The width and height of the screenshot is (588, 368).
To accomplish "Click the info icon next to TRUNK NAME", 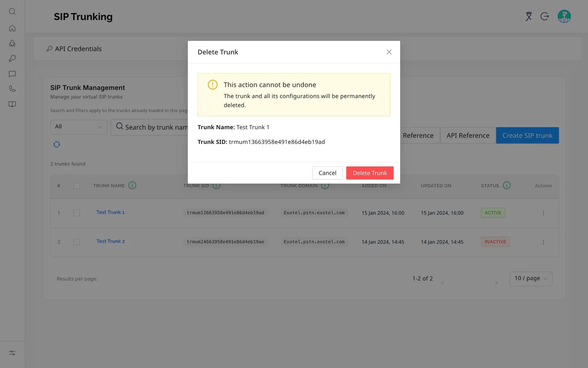I will click(132, 185).
